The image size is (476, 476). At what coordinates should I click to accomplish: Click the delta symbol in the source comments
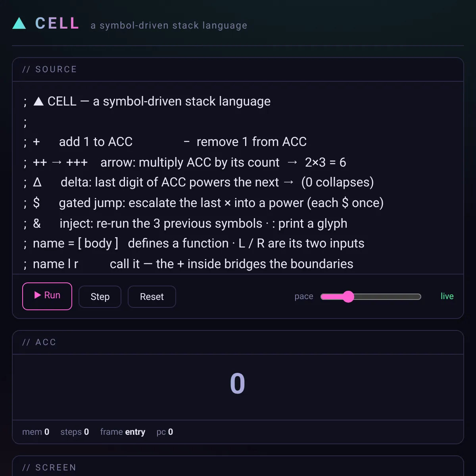pyautogui.click(x=37, y=182)
